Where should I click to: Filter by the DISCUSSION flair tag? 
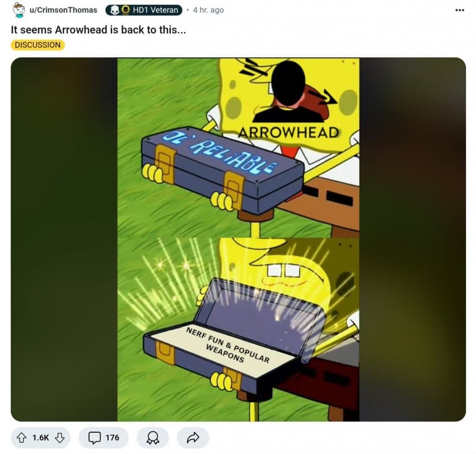coord(38,45)
